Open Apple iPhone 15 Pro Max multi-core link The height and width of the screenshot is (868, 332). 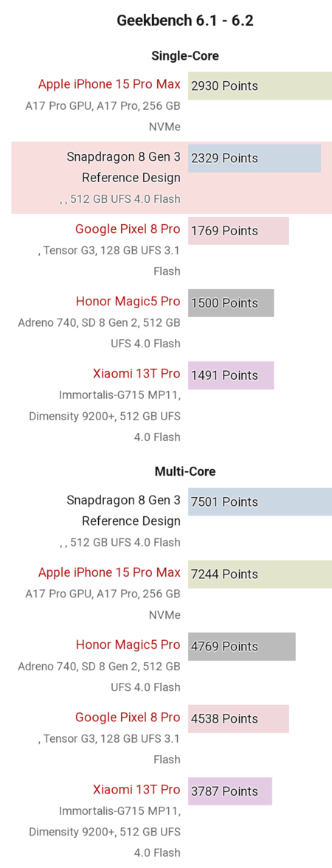pyautogui.click(x=109, y=572)
